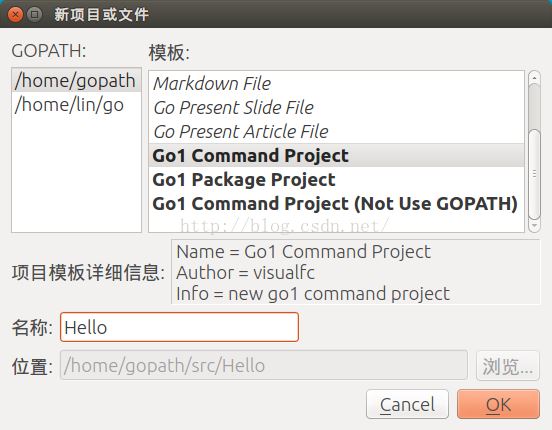Click the template details info box
This screenshot has height=430, width=552.
(x=355, y=272)
